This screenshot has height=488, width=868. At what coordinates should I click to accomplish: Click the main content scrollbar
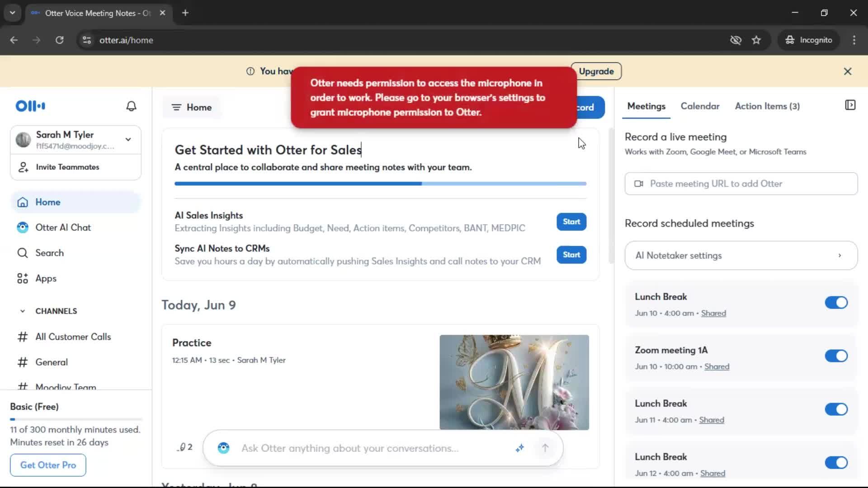click(x=611, y=197)
